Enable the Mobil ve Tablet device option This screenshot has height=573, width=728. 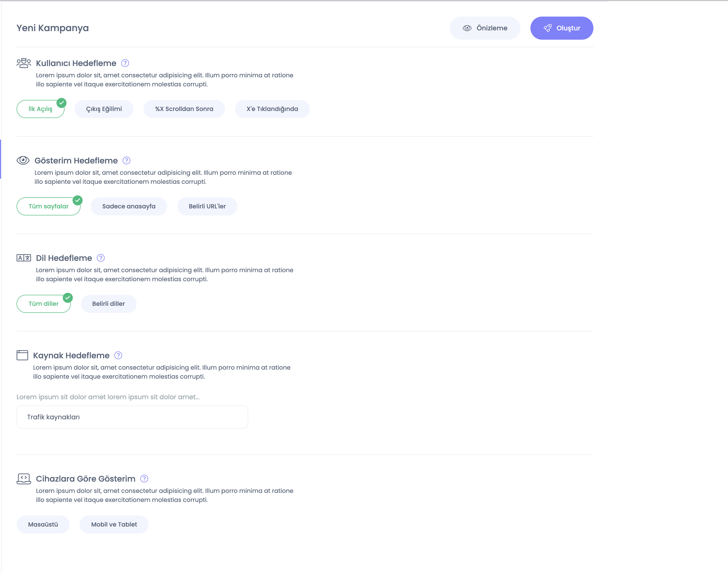click(x=114, y=524)
